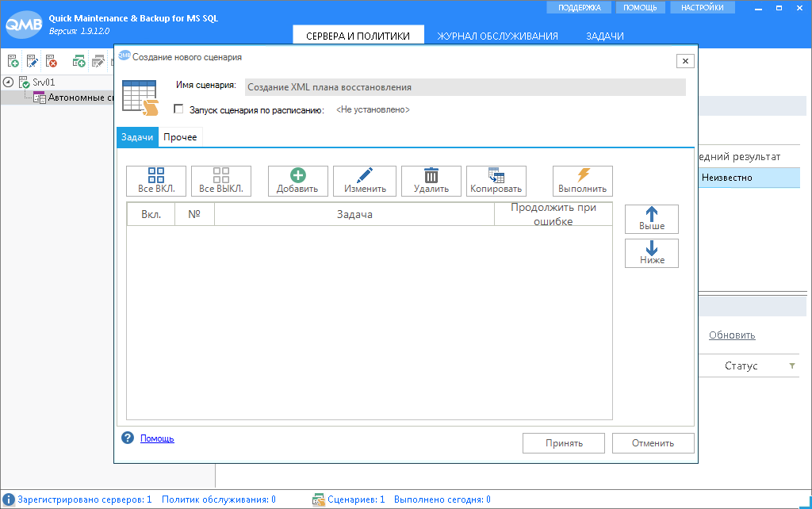Image resolution: width=812 pixels, height=509 pixels.
Task: Switch to the Прочее tab
Action: click(x=180, y=137)
